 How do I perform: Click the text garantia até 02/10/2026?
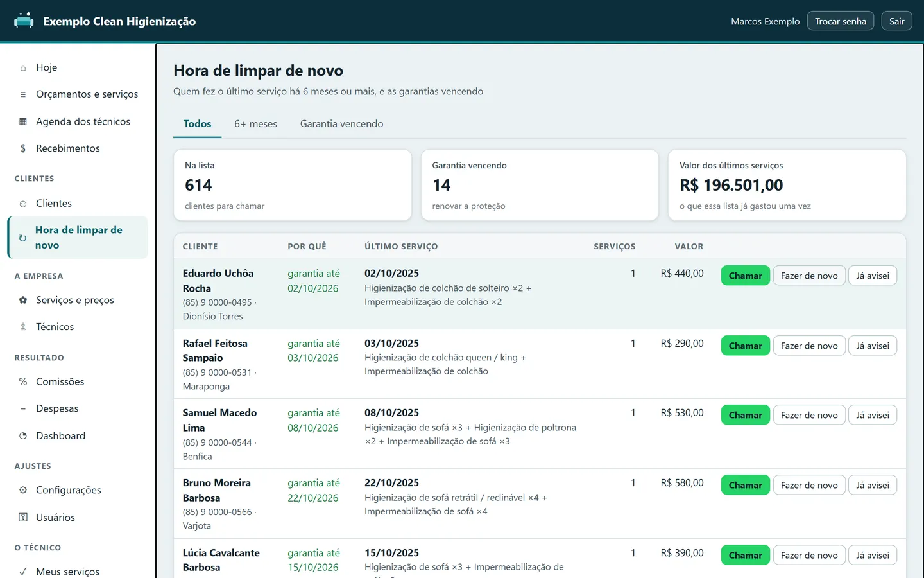click(314, 281)
